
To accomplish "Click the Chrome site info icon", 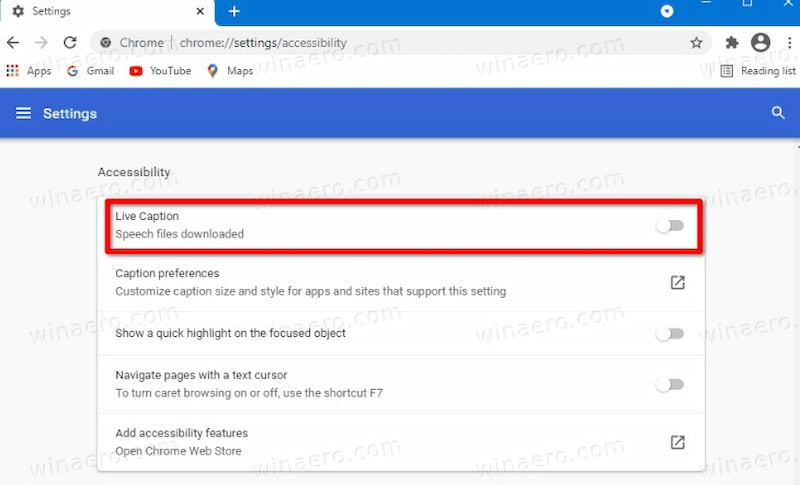I will point(106,43).
